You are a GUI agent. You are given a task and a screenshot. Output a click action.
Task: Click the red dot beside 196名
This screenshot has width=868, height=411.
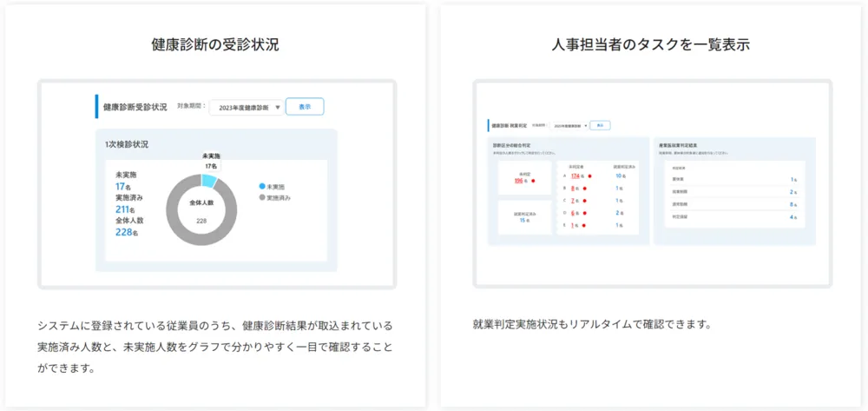tap(533, 181)
